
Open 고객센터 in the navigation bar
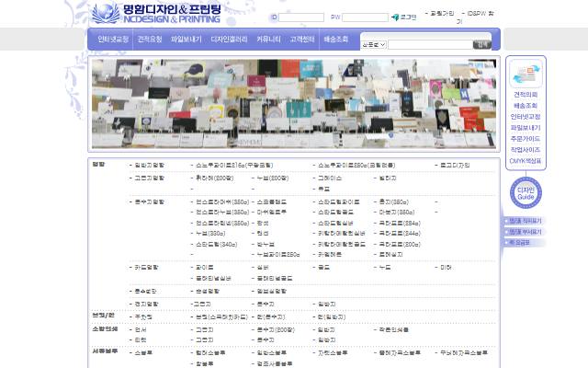302,39
